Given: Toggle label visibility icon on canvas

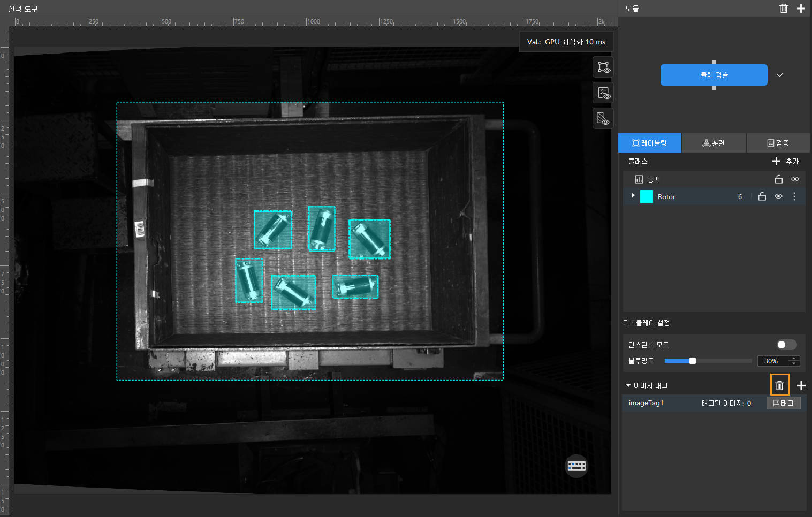Looking at the screenshot, I should click(x=603, y=67).
